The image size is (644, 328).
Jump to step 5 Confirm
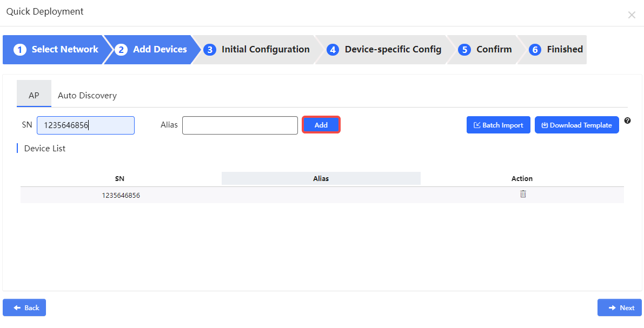point(485,50)
